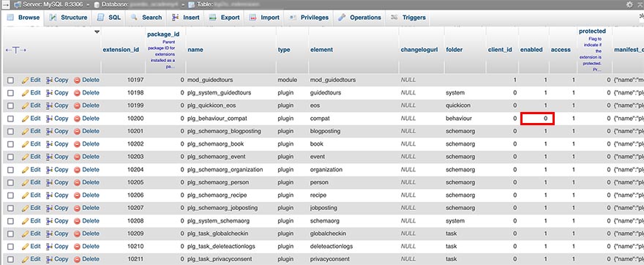
Task: Click red delete icon for row 10197
Action: point(77,80)
